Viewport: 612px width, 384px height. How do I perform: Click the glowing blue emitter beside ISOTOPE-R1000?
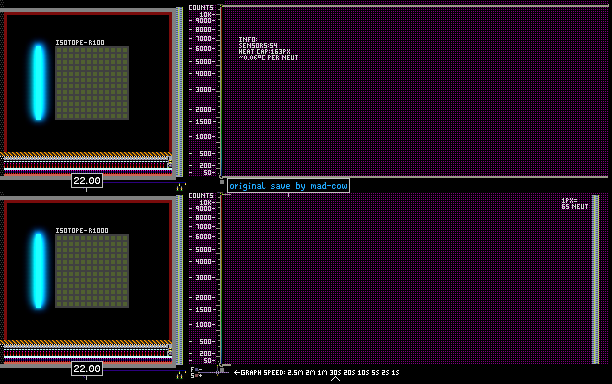point(38,271)
